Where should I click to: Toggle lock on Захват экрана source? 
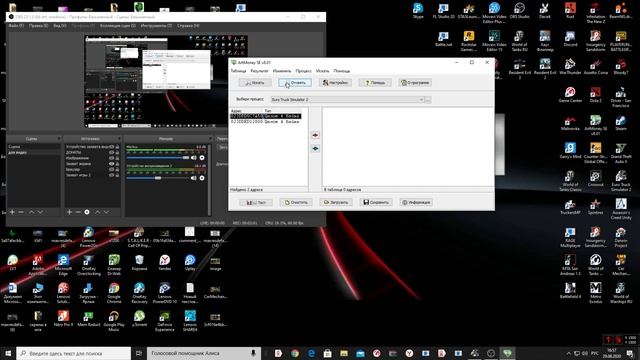tap(117, 164)
